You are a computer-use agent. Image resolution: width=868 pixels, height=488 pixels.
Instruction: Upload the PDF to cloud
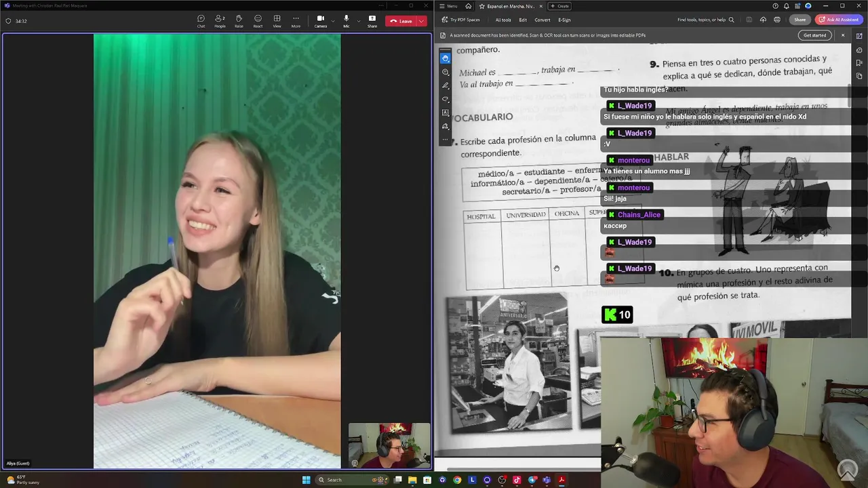click(763, 20)
